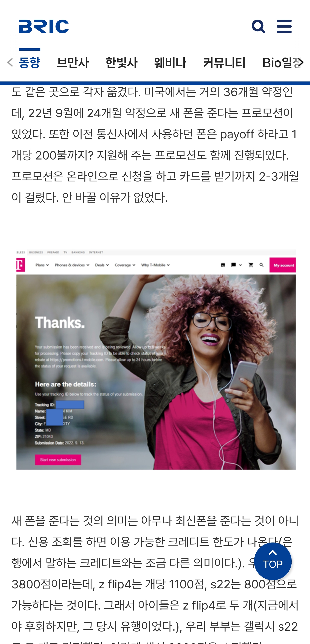
Task: Click My account in the embedded image
Action: pos(282,265)
